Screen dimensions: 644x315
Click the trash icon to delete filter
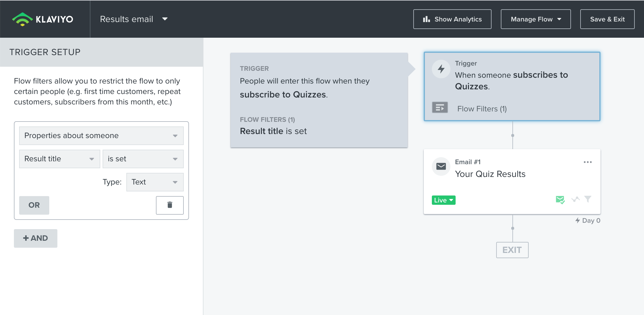170,205
